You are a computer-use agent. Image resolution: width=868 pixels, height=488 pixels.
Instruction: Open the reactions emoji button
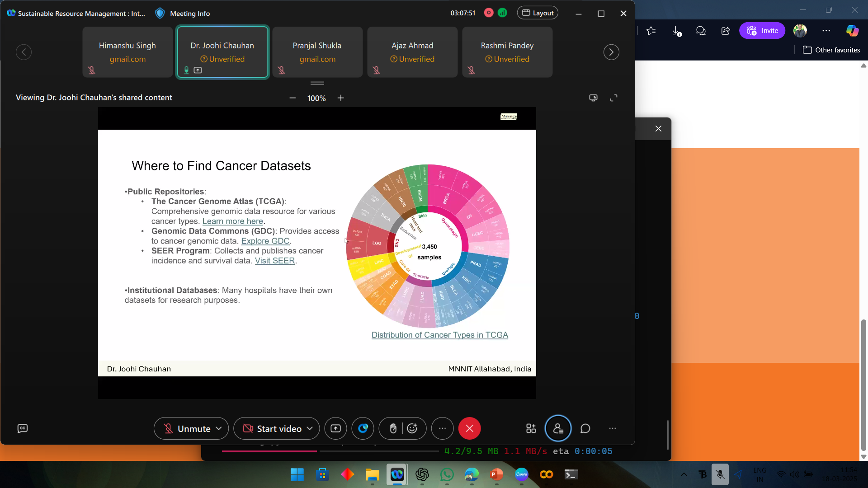click(x=412, y=428)
